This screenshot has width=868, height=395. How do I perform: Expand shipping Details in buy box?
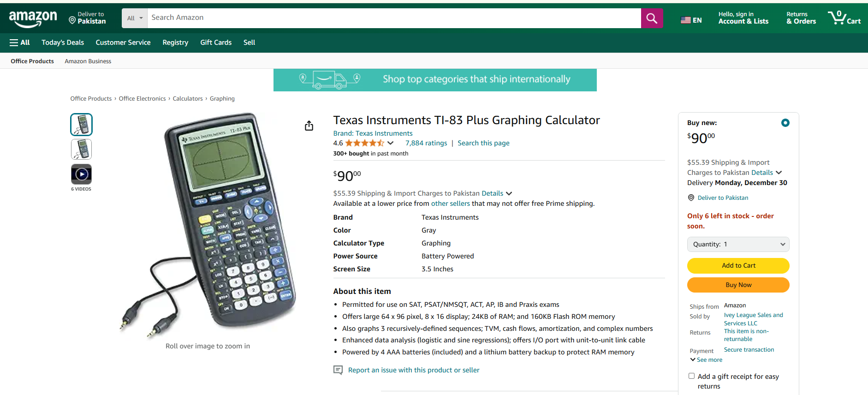pyautogui.click(x=767, y=173)
